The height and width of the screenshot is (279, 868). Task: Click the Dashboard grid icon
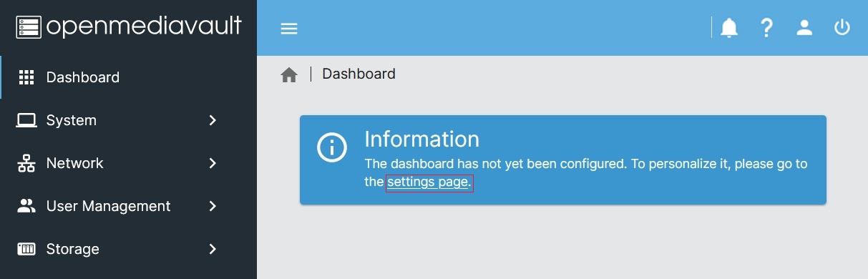coord(26,77)
